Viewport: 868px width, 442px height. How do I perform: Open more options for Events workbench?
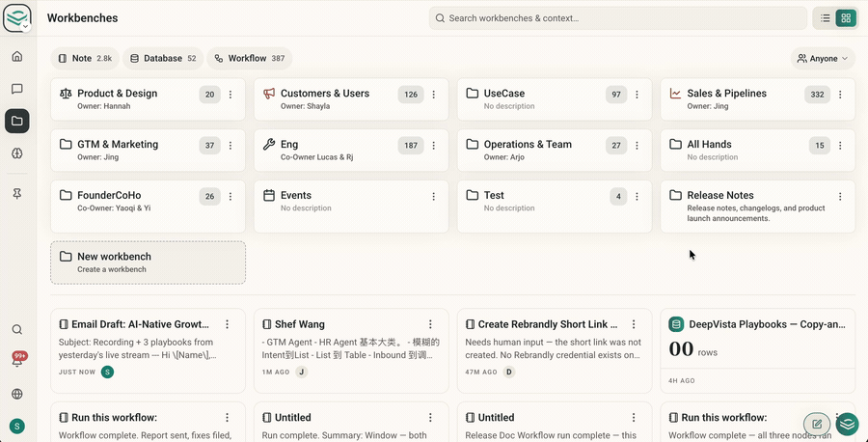point(434,197)
